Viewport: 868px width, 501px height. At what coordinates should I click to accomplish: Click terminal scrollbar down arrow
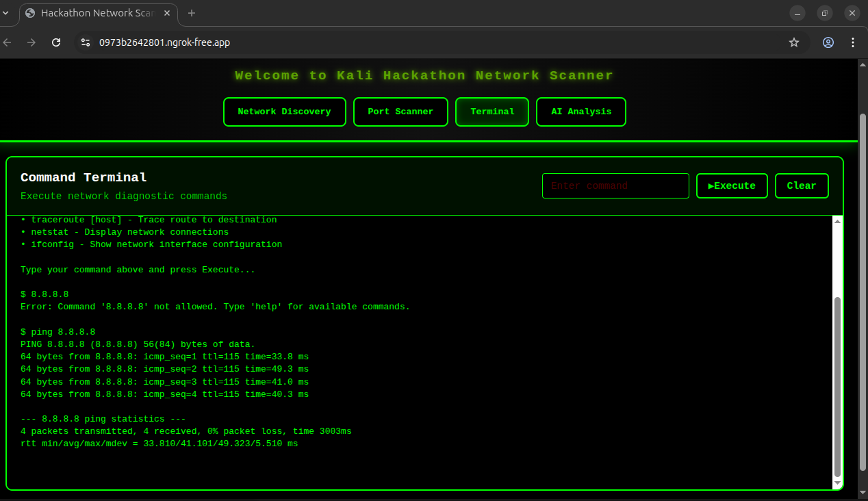pos(837,483)
